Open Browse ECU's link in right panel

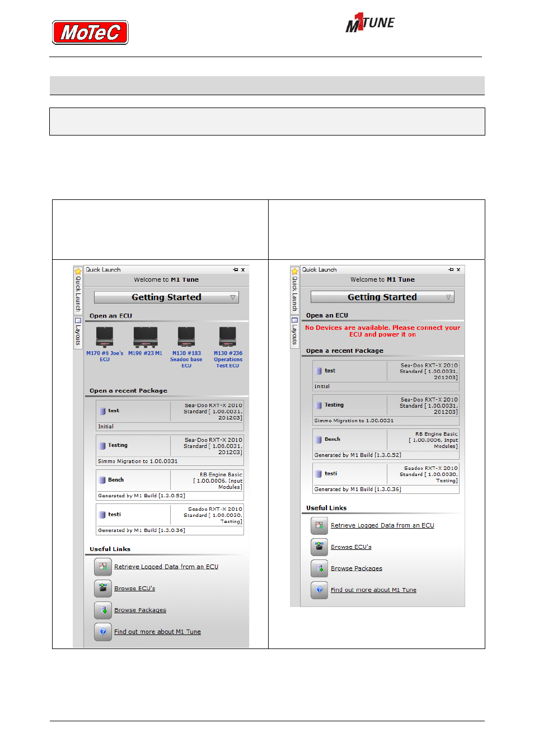click(351, 547)
